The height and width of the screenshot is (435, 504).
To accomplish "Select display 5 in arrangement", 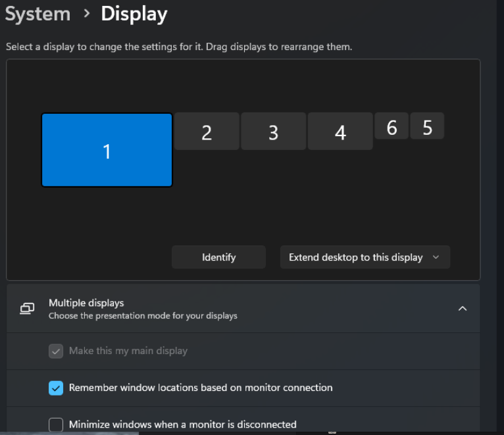I will click(427, 126).
